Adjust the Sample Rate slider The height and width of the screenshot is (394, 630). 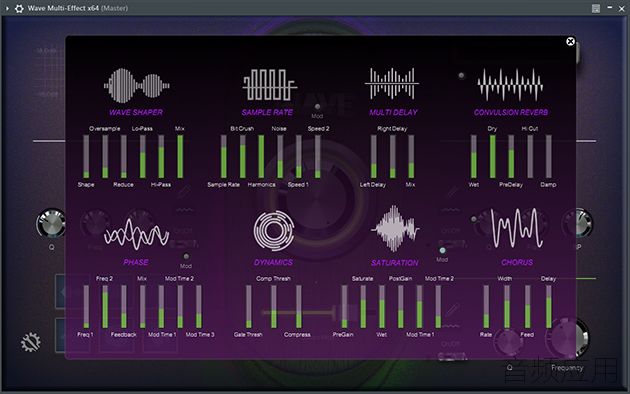point(224,156)
